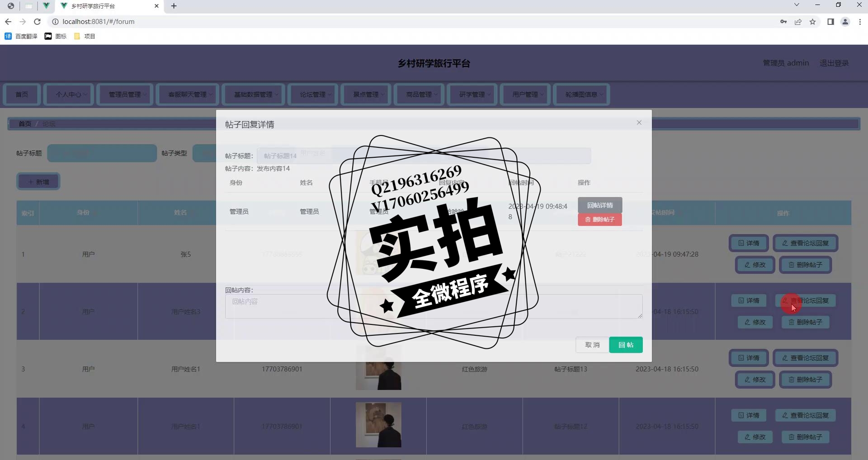This screenshot has height=460, width=868.
Task: Click the address bar URL
Action: click(99, 22)
